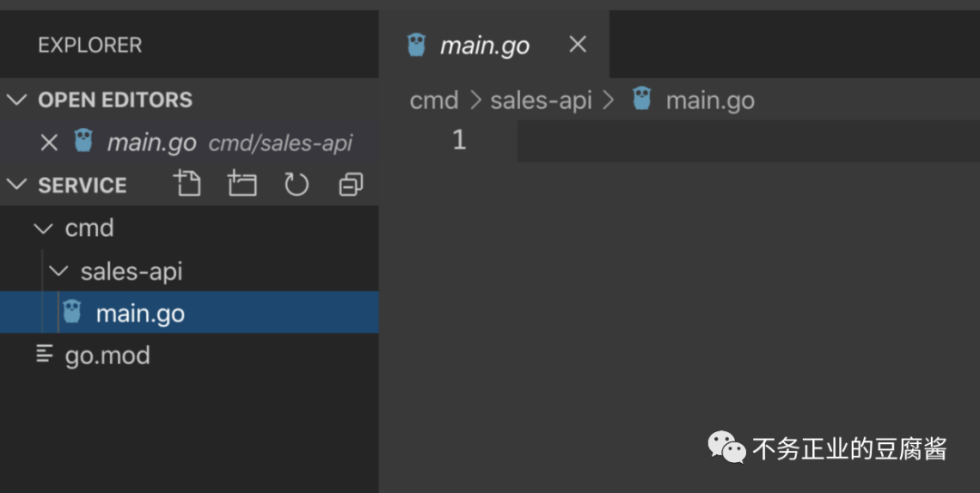
Task: Click the gopher icon in the breadcrumb
Action: click(642, 99)
